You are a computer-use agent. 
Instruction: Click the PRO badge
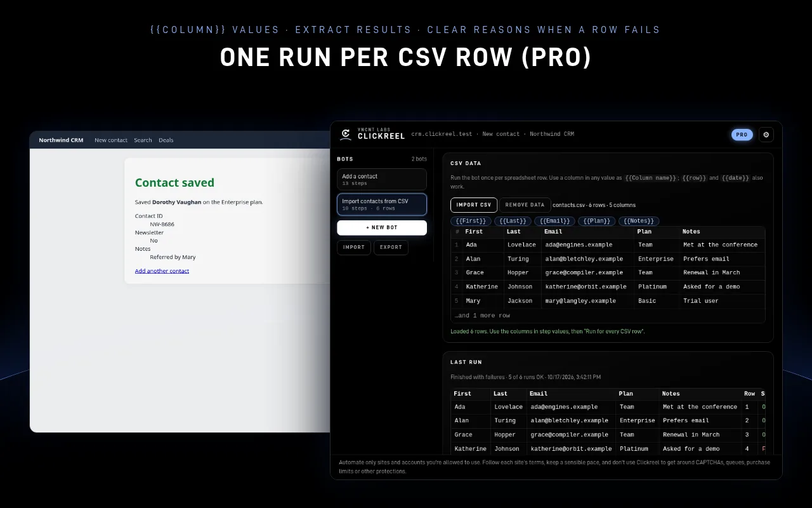[742, 135]
